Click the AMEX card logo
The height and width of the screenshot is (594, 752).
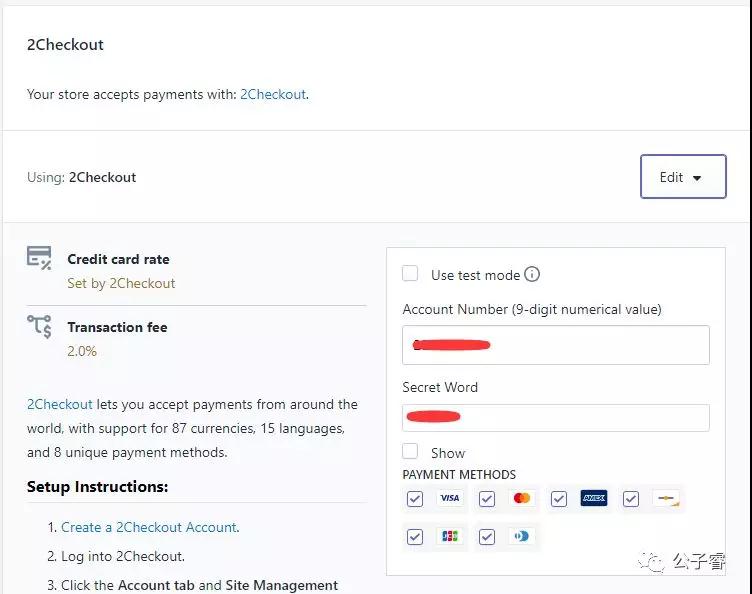pyautogui.click(x=594, y=498)
